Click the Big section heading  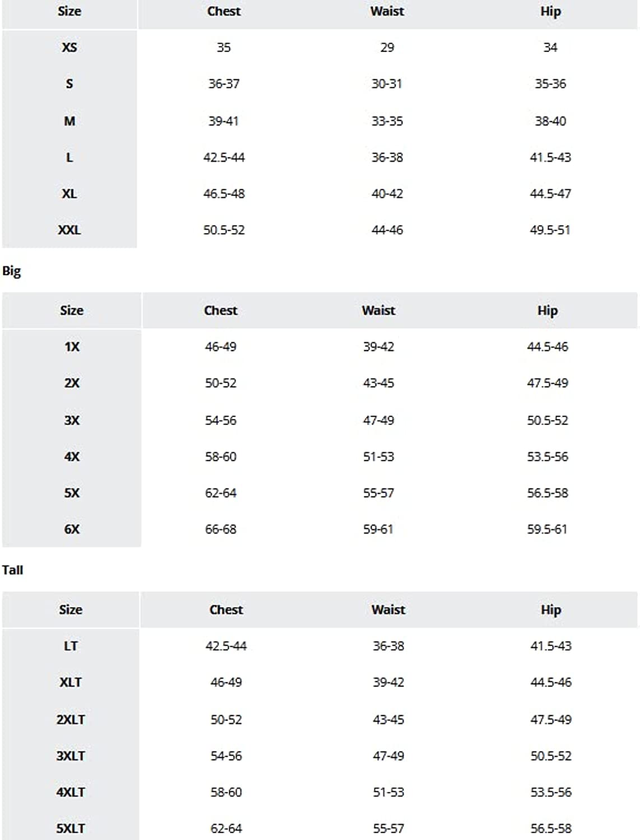coord(12,271)
